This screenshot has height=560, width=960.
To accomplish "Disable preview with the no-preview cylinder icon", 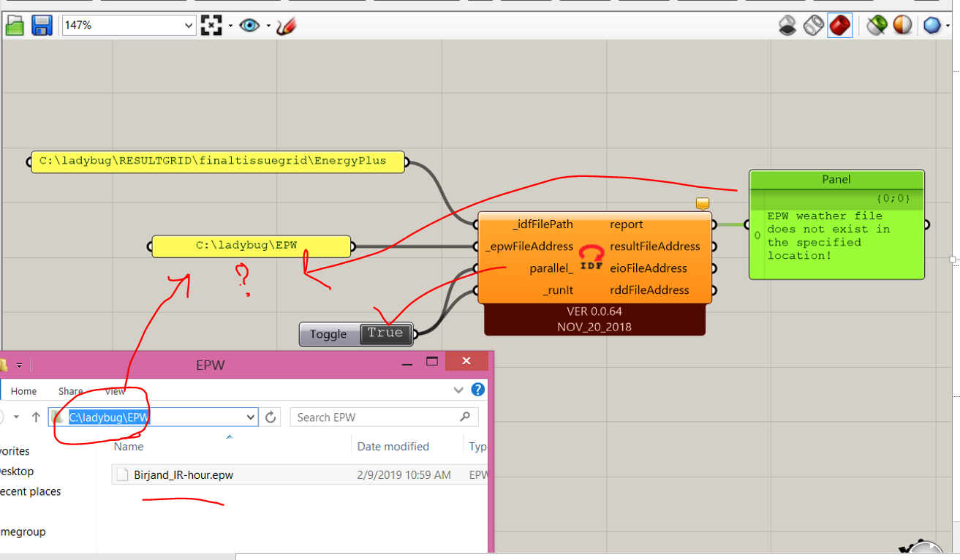I will pyautogui.click(x=787, y=26).
